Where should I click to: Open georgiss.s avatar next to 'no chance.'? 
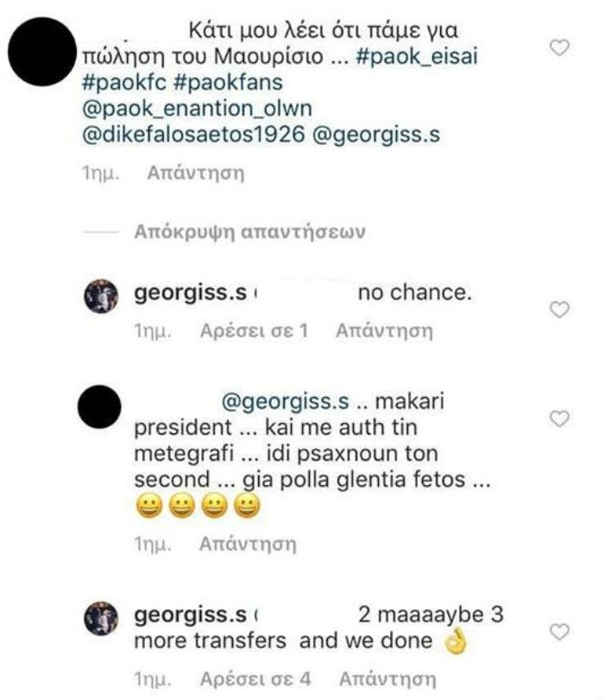(x=99, y=298)
